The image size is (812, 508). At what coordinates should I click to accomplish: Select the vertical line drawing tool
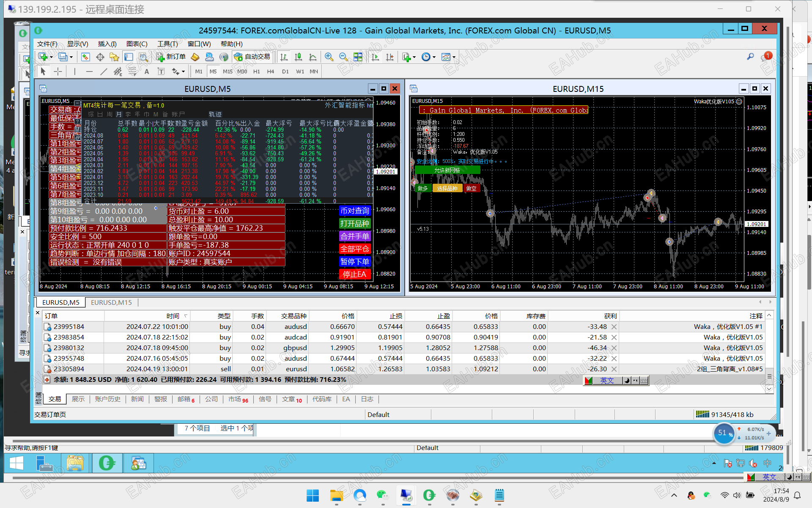click(75, 72)
